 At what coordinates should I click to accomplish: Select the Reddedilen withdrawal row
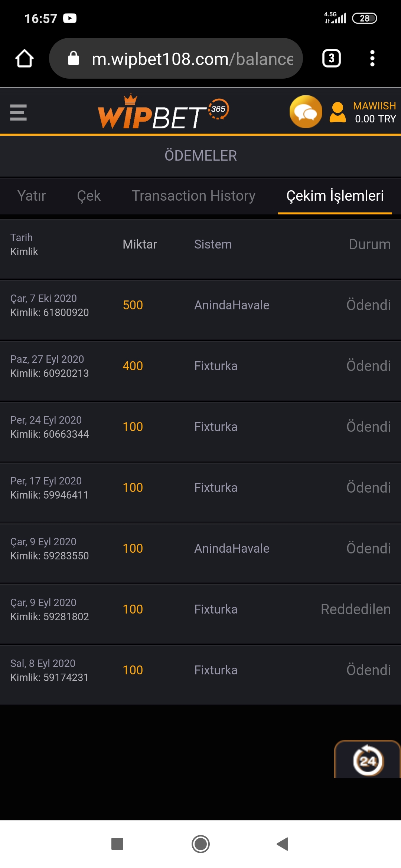[x=200, y=609]
